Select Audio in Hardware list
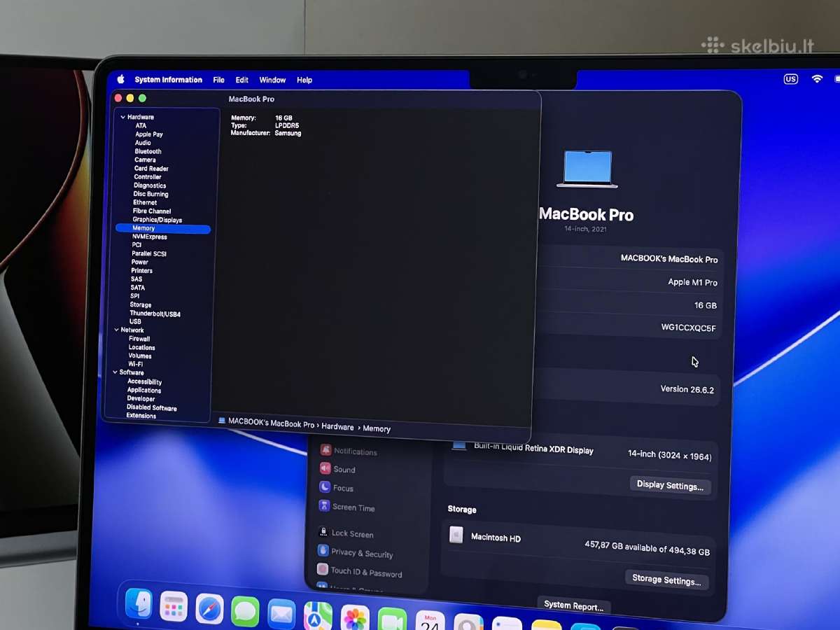The width and height of the screenshot is (840, 630). coord(143,143)
